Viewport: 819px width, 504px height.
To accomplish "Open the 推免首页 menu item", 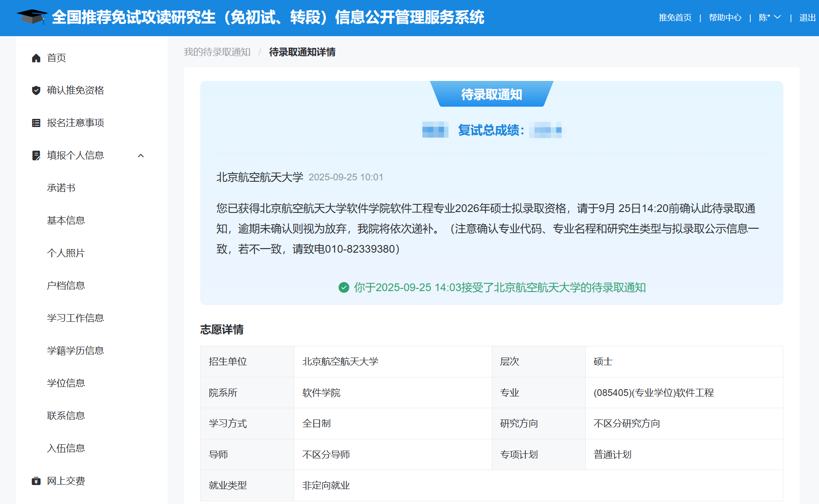I will [675, 18].
